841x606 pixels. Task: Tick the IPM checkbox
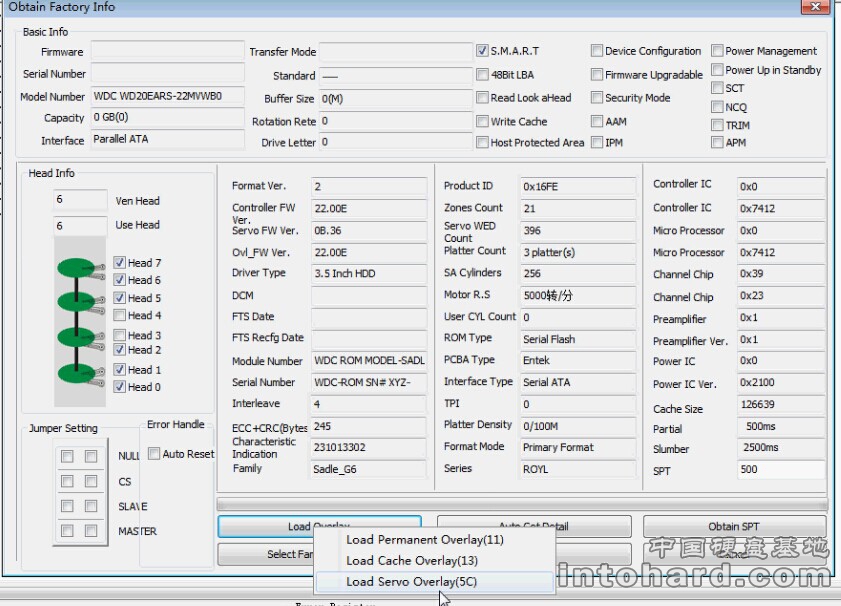[x=596, y=142]
